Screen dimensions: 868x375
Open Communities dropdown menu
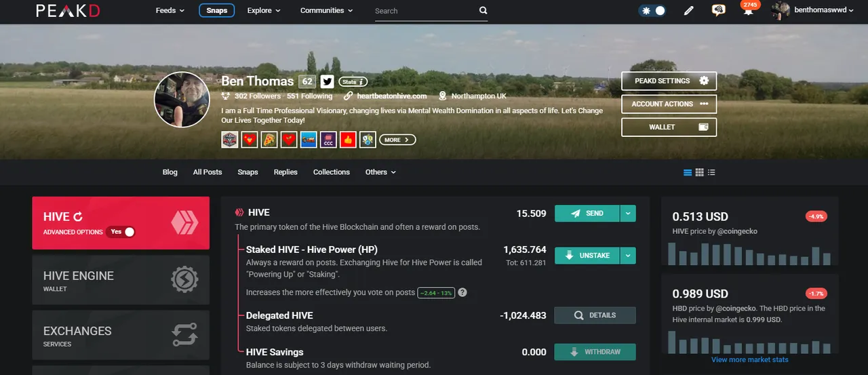327,11
